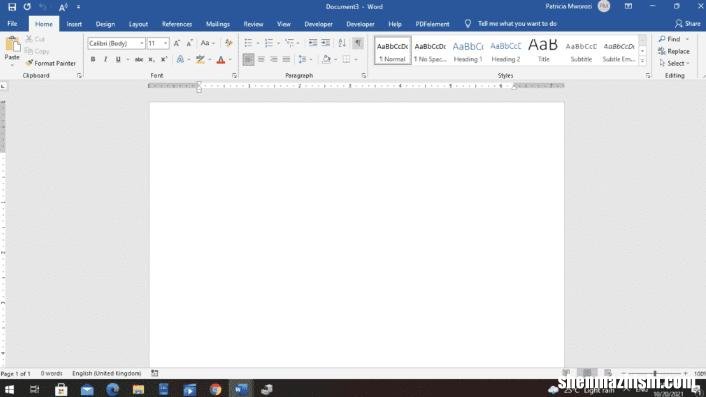Screen dimensions: 706x397
Task: Adjust the zoom slider handle
Action: [655, 374]
